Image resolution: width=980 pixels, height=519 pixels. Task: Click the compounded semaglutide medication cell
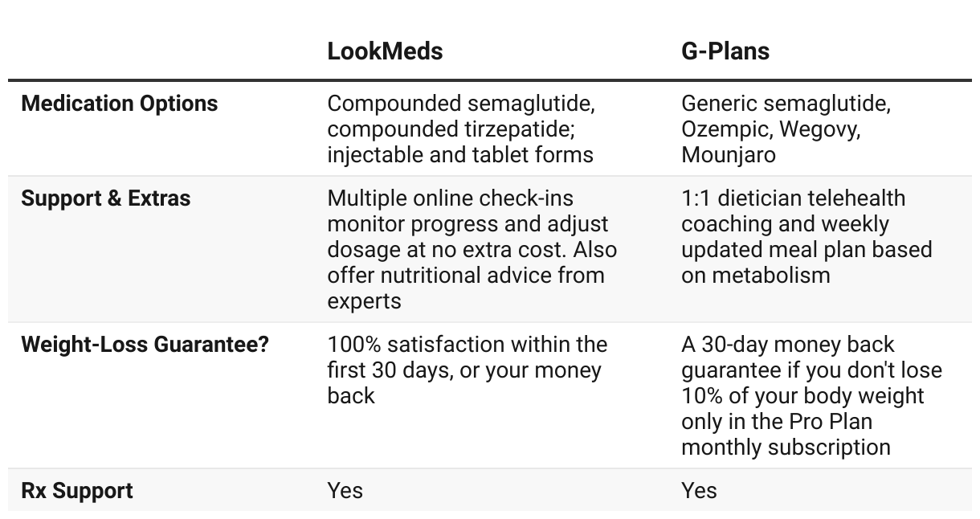tap(462, 129)
